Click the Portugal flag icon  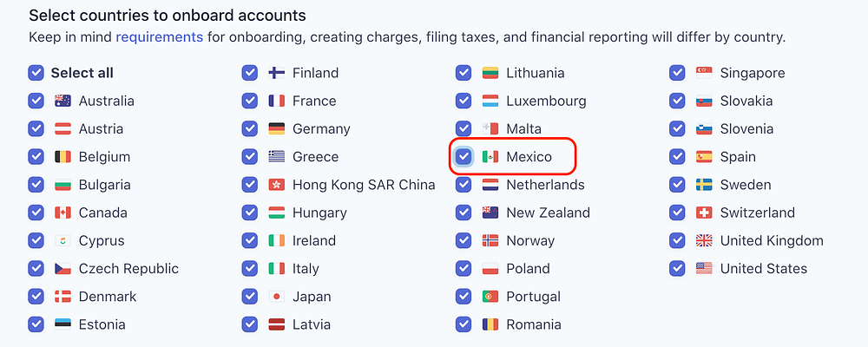pyautogui.click(x=490, y=297)
